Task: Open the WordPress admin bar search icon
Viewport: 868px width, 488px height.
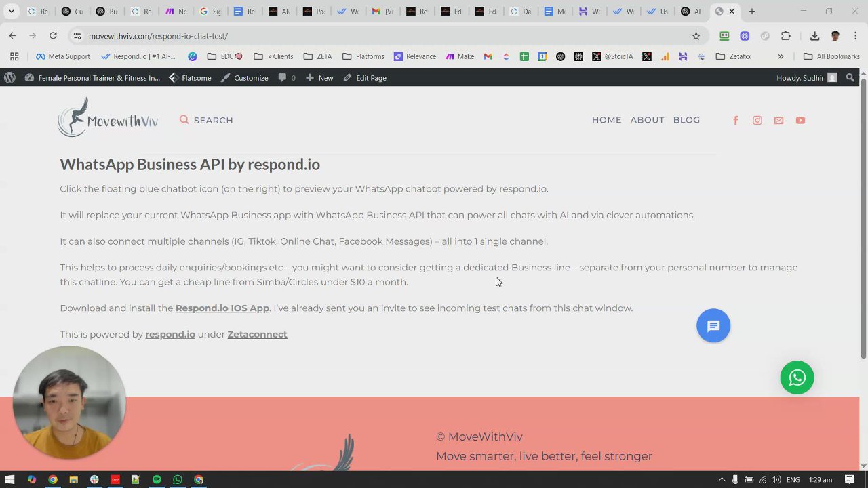Action: coord(850,78)
